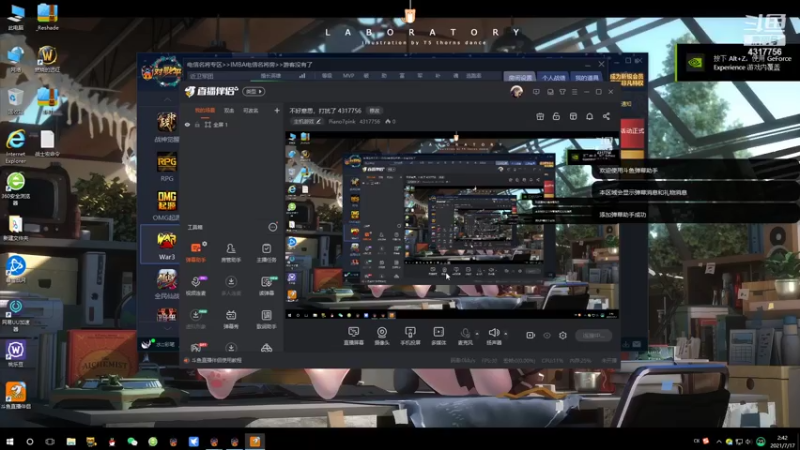Open the 斗鱼直播伴侣使用教程 link
The image size is (800, 450).
click(x=213, y=360)
